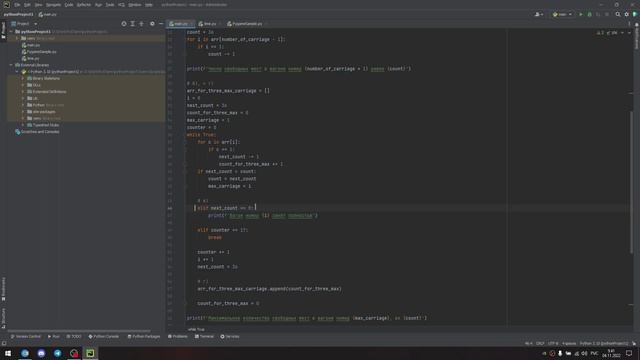The image size is (640, 360).
Task: Hide the Project panel with minus icon
Action: pos(161,24)
